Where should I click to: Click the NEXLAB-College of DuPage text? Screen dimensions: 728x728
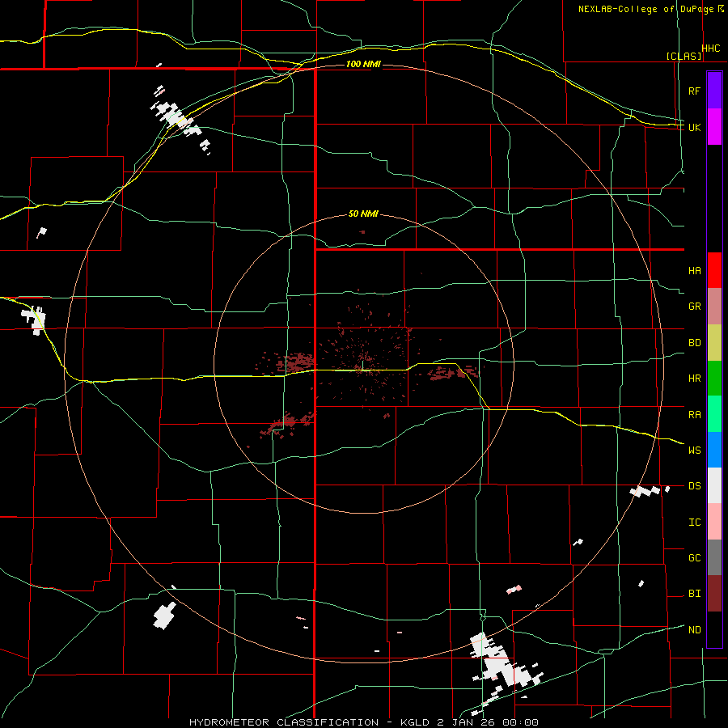point(645,9)
